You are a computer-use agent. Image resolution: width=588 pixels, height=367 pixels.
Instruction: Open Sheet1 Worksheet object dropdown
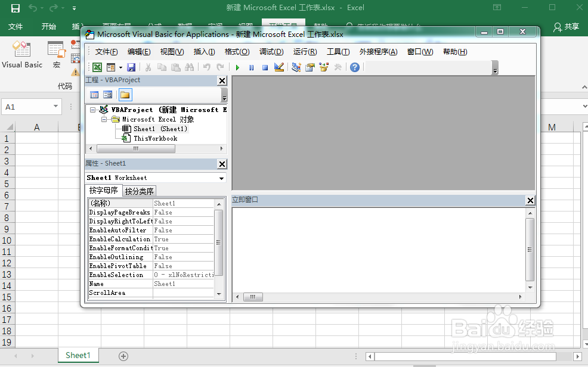[221, 178]
